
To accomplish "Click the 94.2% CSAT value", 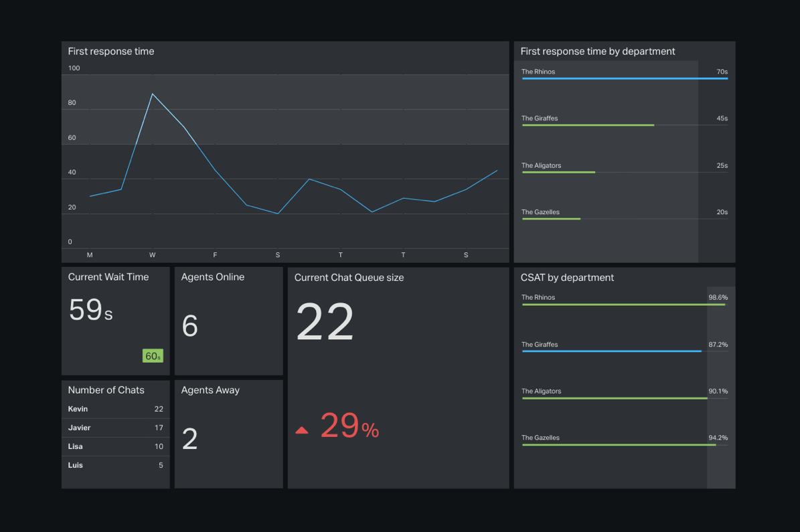I will 718,438.
